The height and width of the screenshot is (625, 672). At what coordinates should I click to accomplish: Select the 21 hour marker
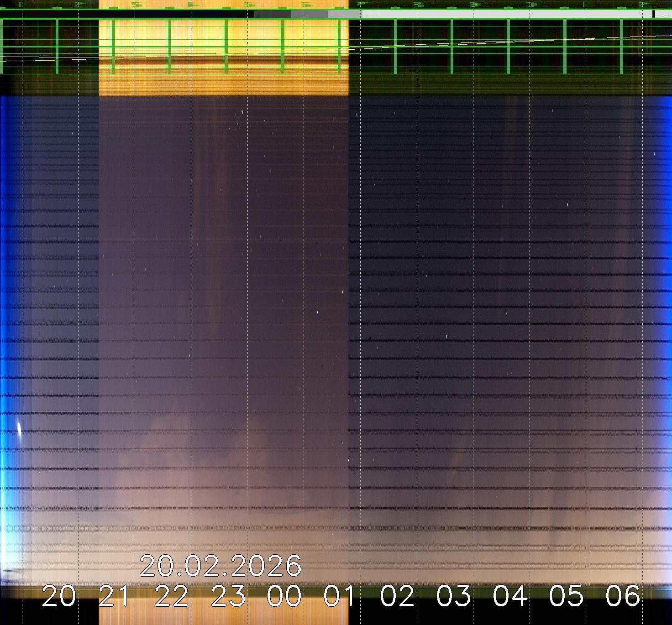[115, 596]
